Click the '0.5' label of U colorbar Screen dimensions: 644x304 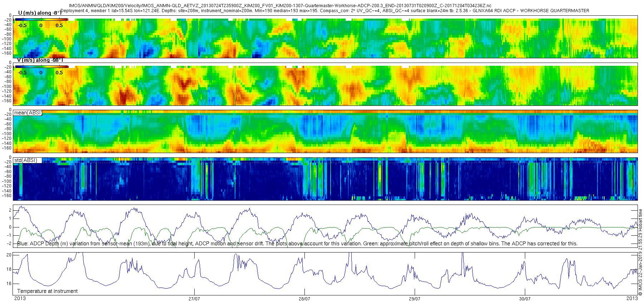[59, 25]
